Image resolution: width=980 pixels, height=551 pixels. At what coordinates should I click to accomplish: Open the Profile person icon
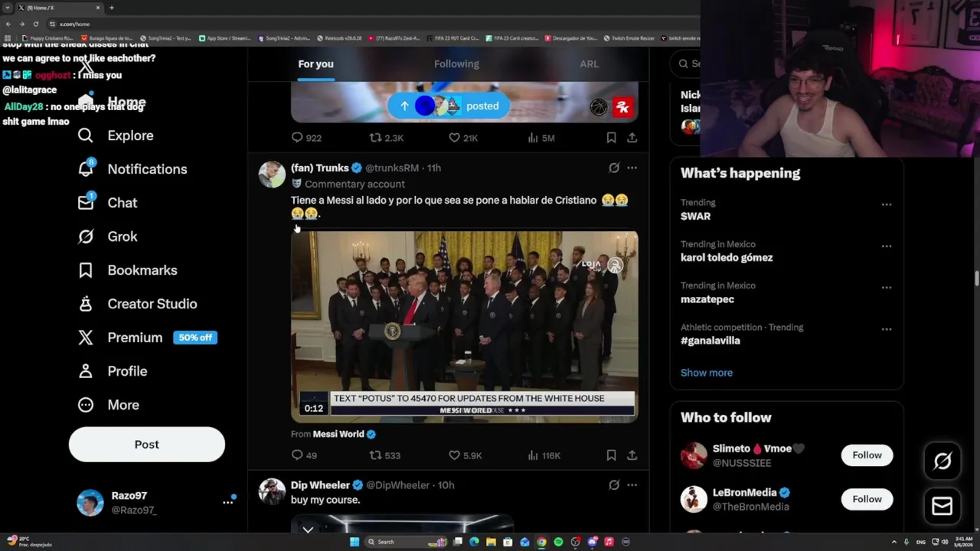(86, 371)
